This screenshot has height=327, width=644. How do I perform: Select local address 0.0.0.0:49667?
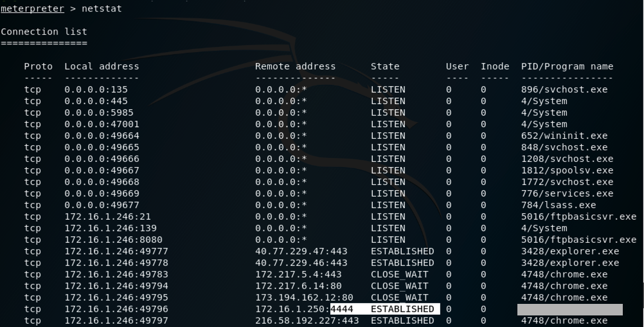(102, 170)
